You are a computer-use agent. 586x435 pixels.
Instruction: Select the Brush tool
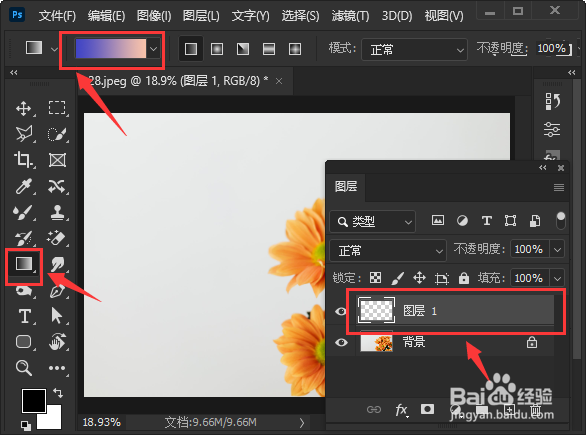click(23, 212)
